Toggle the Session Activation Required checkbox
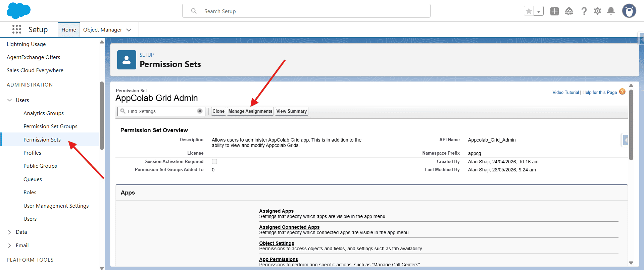The height and width of the screenshot is (270, 644). (x=214, y=162)
